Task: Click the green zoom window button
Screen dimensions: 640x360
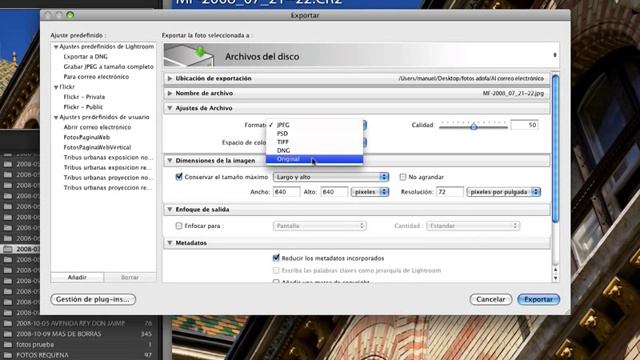Action: coord(70,15)
